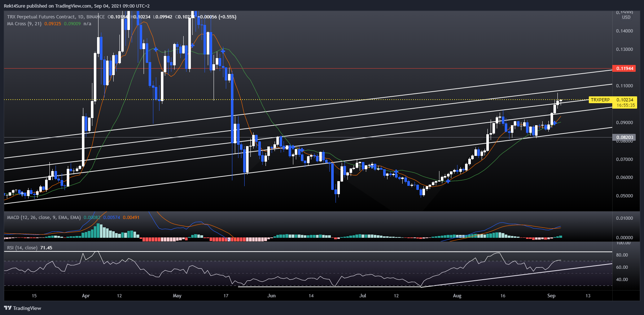
Task: Click the 15 date label on time axis
Action: (34, 296)
